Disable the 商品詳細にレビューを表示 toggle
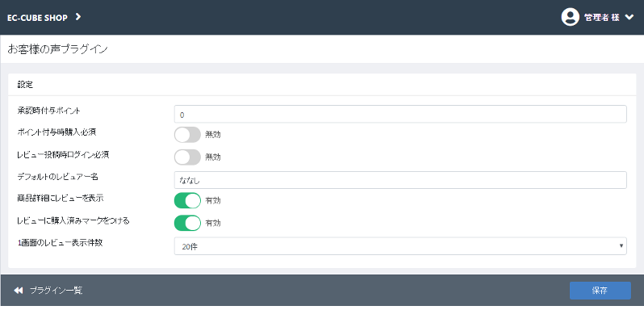The image size is (644, 331). pyautogui.click(x=187, y=200)
